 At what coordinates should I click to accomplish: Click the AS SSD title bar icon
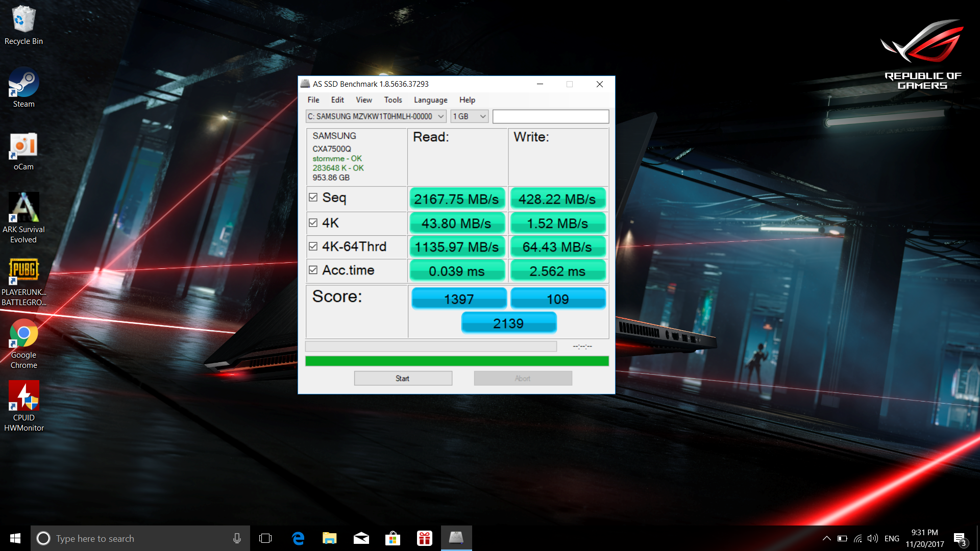pyautogui.click(x=305, y=84)
